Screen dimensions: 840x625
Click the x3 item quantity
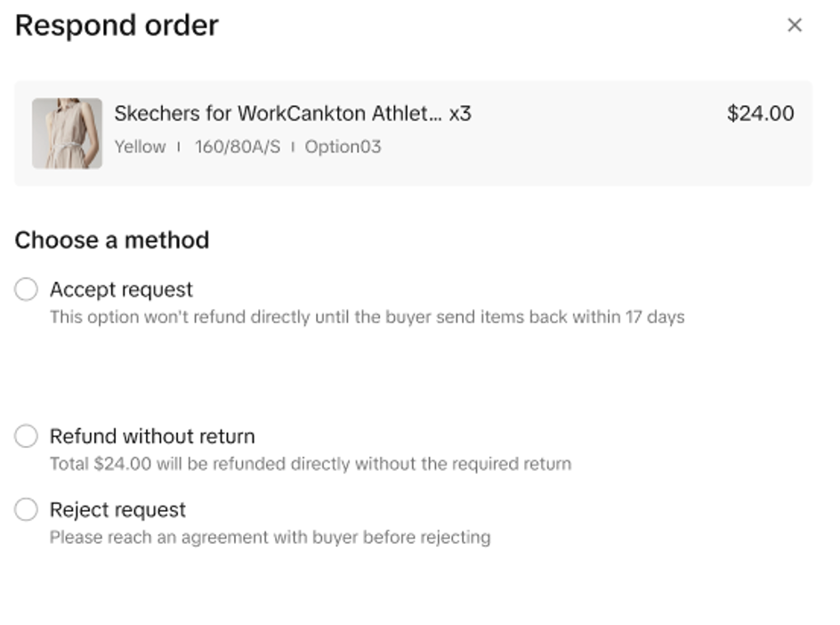click(x=460, y=114)
